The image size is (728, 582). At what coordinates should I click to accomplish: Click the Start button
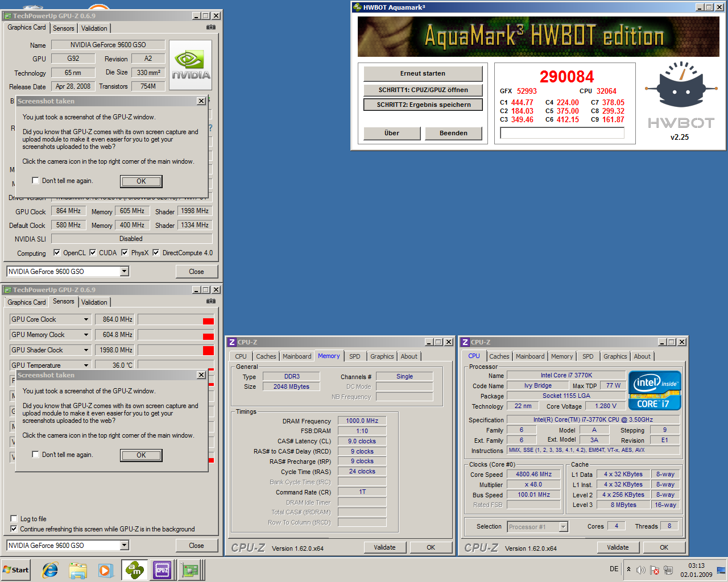pos(15,570)
